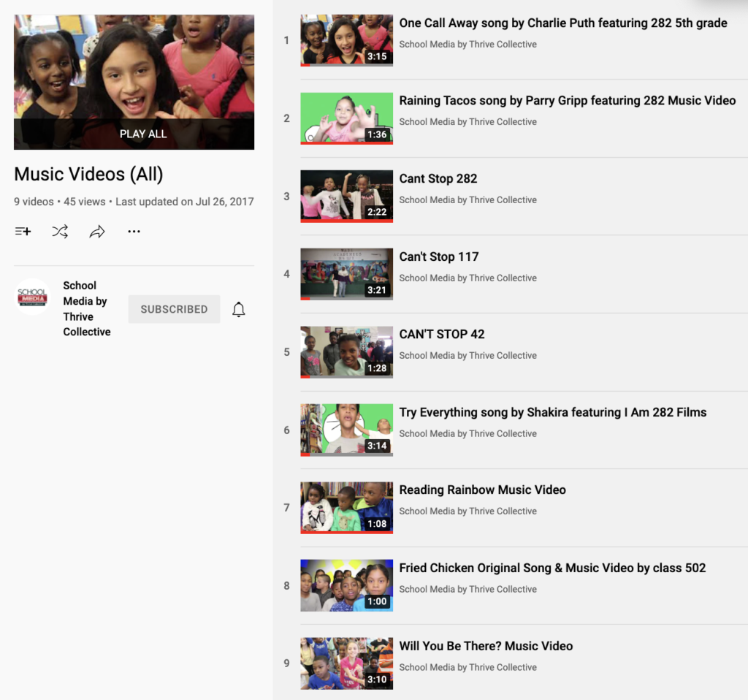This screenshot has height=700, width=748.
Task: Open Fried Chicken Original Song thumbnail
Action: pyautogui.click(x=347, y=585)
